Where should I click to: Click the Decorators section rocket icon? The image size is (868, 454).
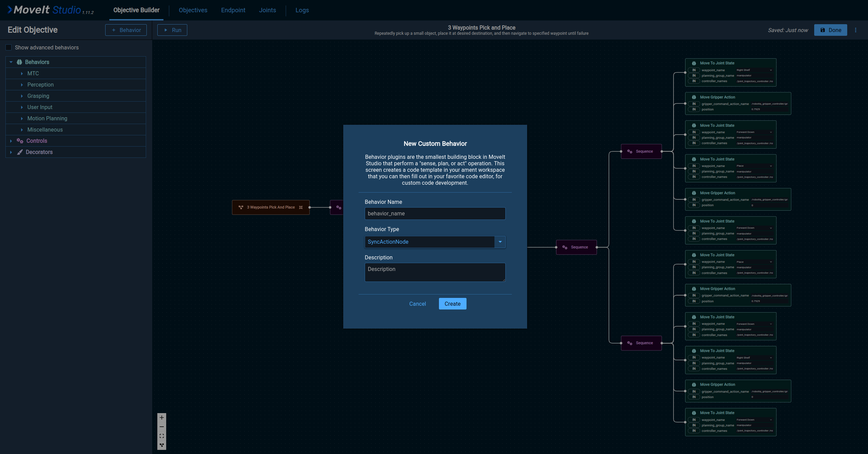pyautogui.click(x=19, y=152)
